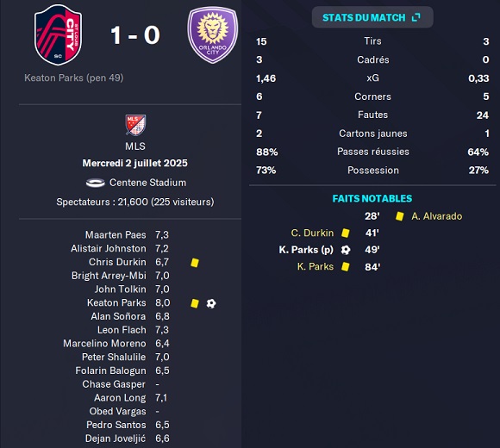Image resolution: width=500 pixels, height=448 pixels.
Task: Click A. Alvarado's yellow card icon at 28'
Action: pos(399,216)
